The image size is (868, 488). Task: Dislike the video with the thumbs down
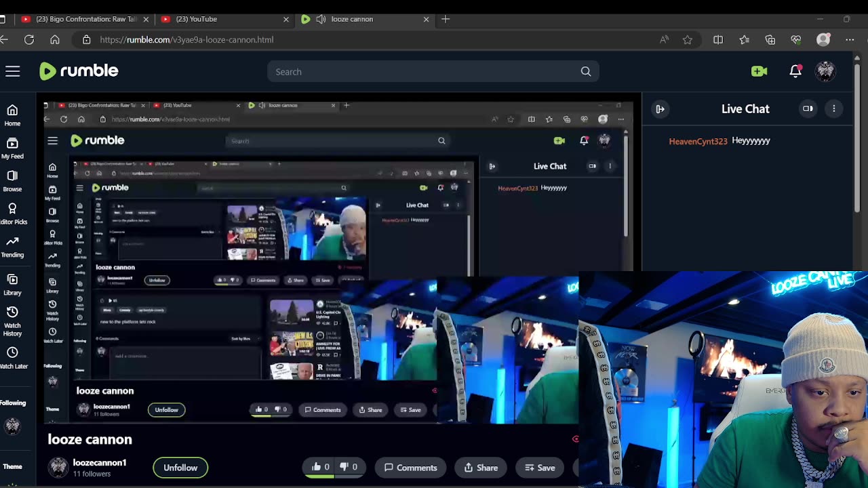tap(348, 467)
